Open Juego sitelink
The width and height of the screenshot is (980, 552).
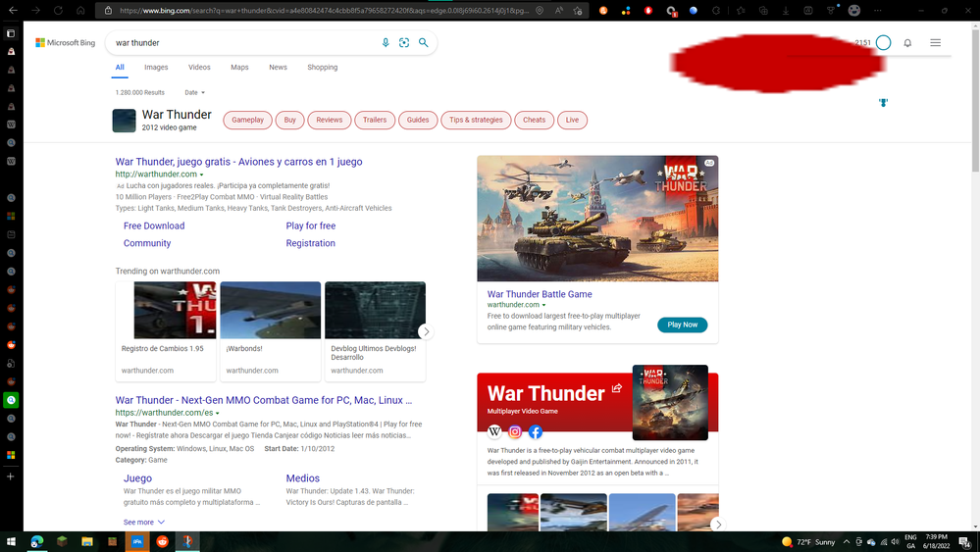[x=137, y=478]
